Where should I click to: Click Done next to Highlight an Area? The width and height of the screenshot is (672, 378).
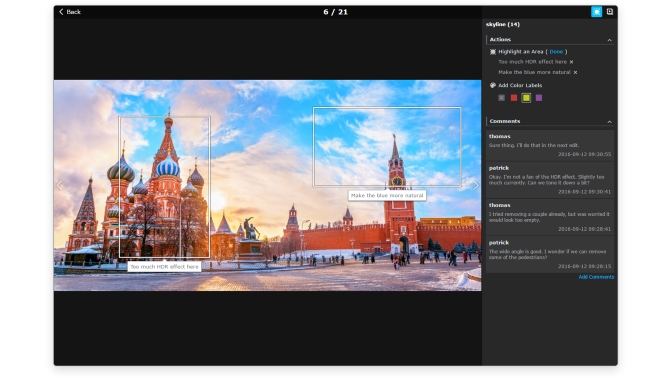tap(556, 52)
